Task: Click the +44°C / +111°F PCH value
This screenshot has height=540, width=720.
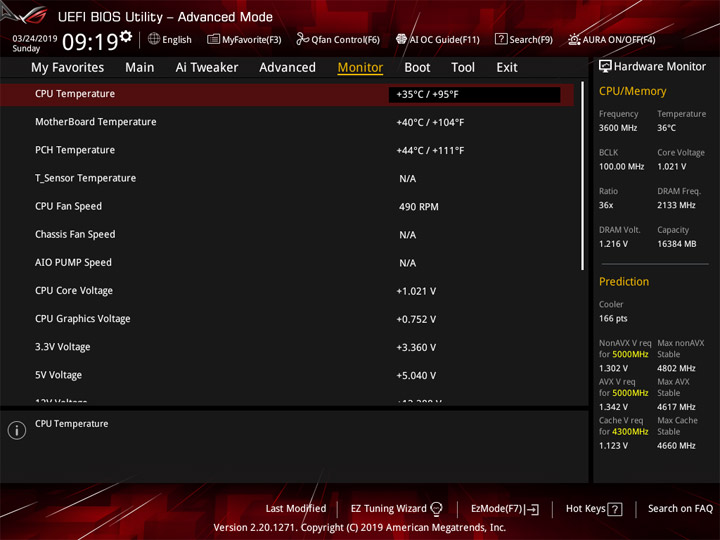Action: tap(430, 151)
